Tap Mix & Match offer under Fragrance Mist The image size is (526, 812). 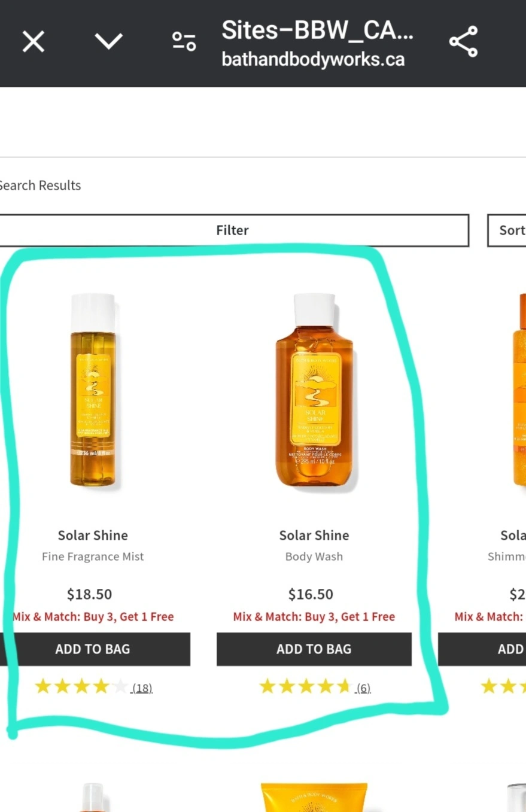click(x=93, y=617)
